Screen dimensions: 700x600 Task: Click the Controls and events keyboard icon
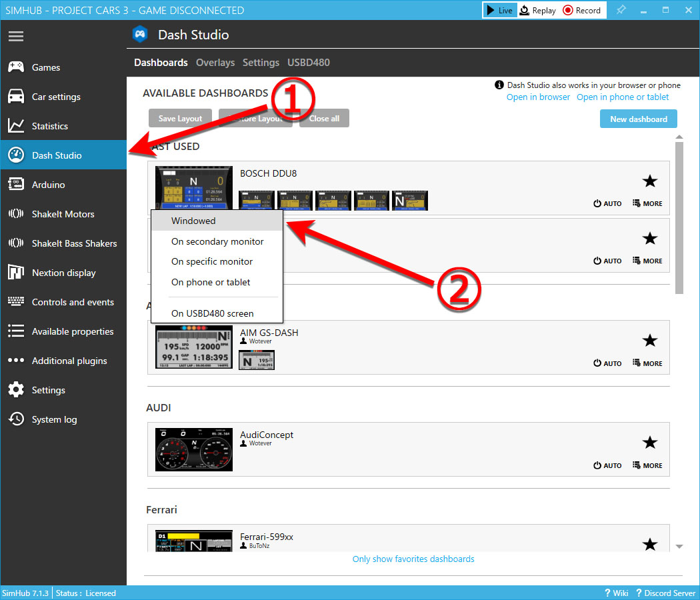click(x=16, y=302)
